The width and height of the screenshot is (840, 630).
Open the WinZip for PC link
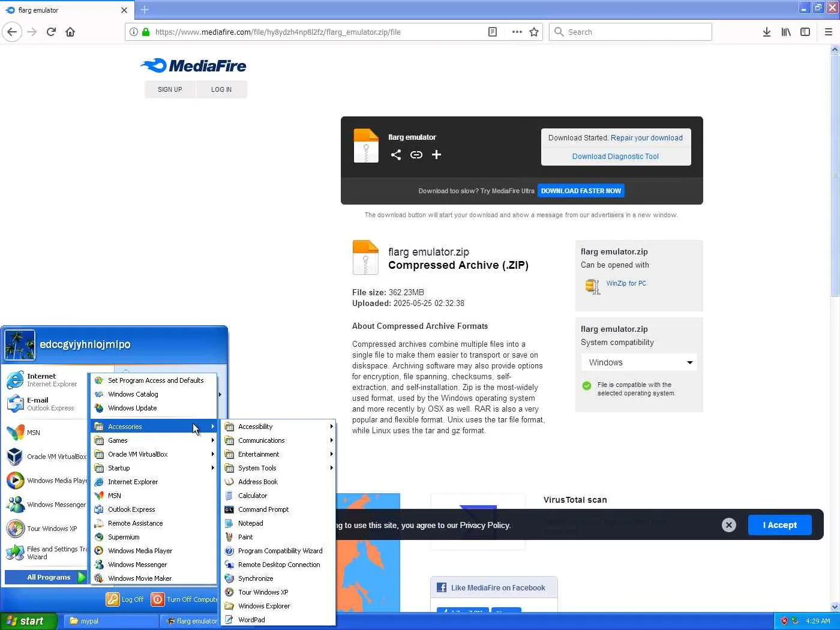pos(626,284)
